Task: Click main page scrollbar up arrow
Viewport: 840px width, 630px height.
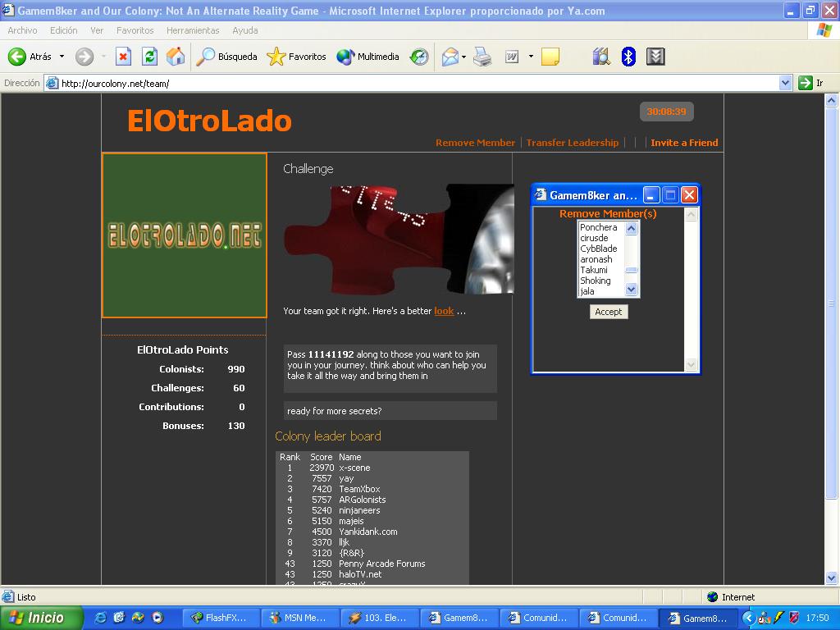Action: pos(832,100)
